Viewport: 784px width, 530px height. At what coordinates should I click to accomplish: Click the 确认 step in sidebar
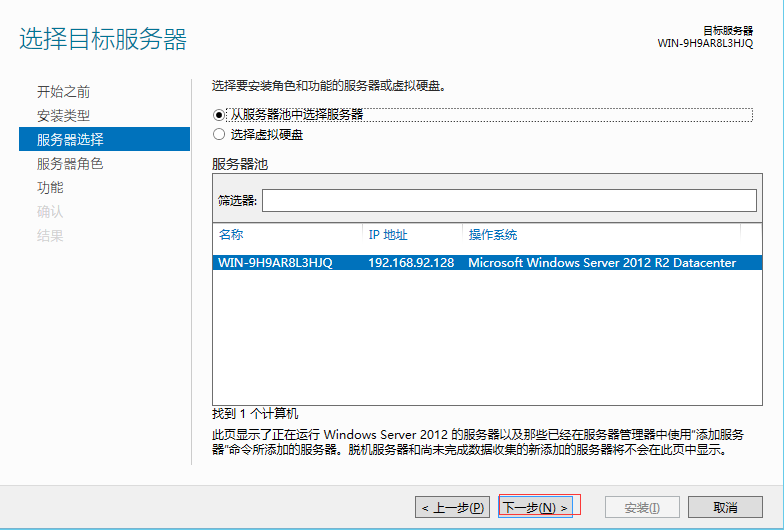tap(50, 212)
